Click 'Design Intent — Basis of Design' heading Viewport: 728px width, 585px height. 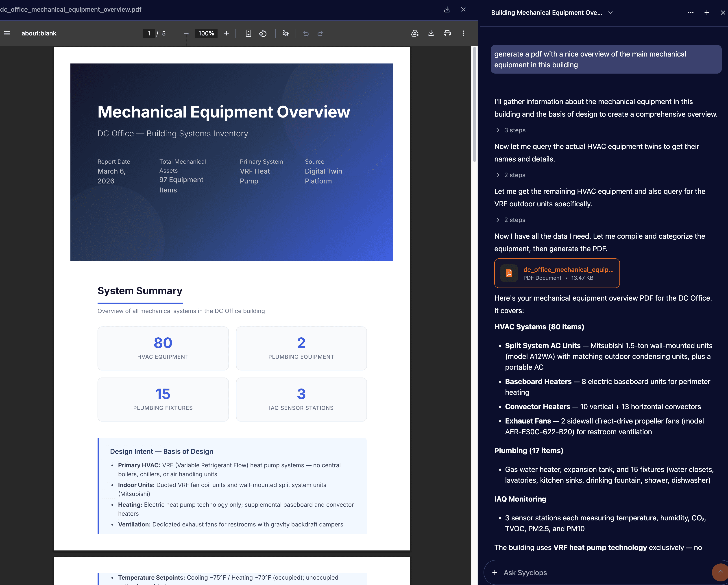tap(161, 452)
